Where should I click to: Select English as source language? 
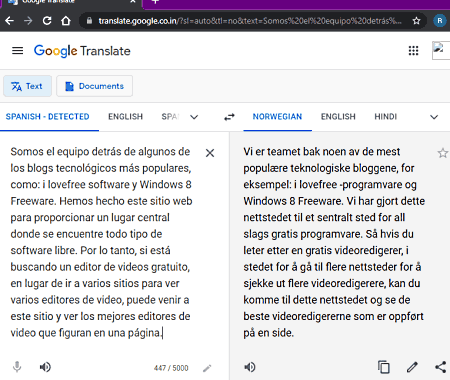coord(125,117)
